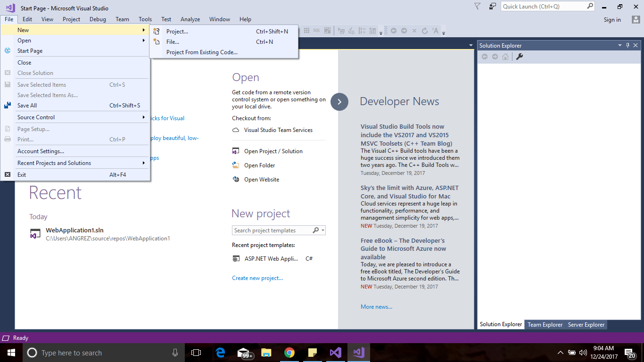Select Close in the File menu
Viewport: 644px width, 362px height.
(x=75, y=63)
